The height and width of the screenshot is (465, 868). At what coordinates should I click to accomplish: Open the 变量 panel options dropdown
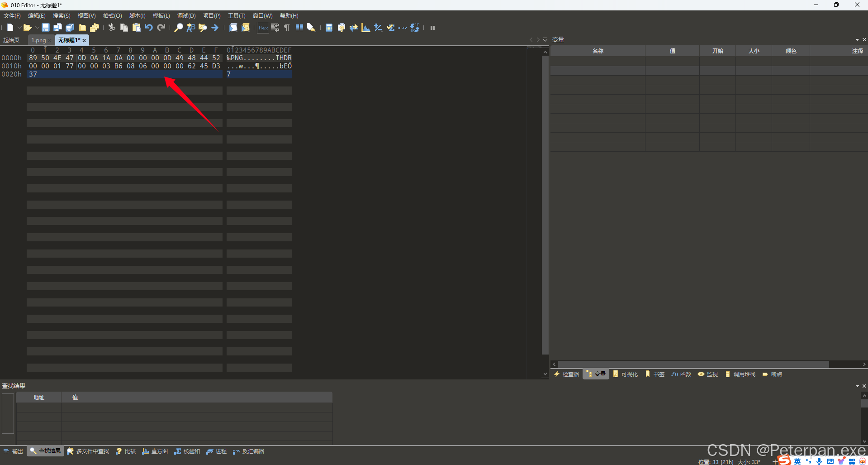click(x=857, y=40)
